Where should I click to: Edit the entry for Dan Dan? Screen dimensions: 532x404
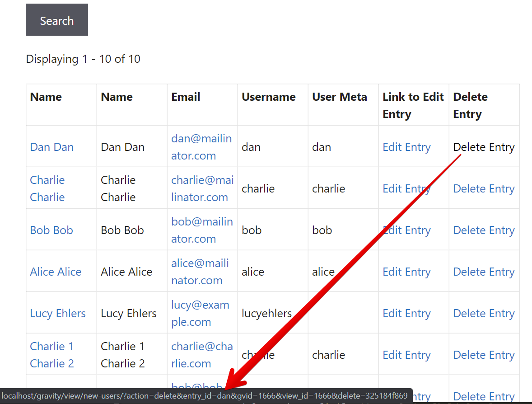[x=406, y=147]
